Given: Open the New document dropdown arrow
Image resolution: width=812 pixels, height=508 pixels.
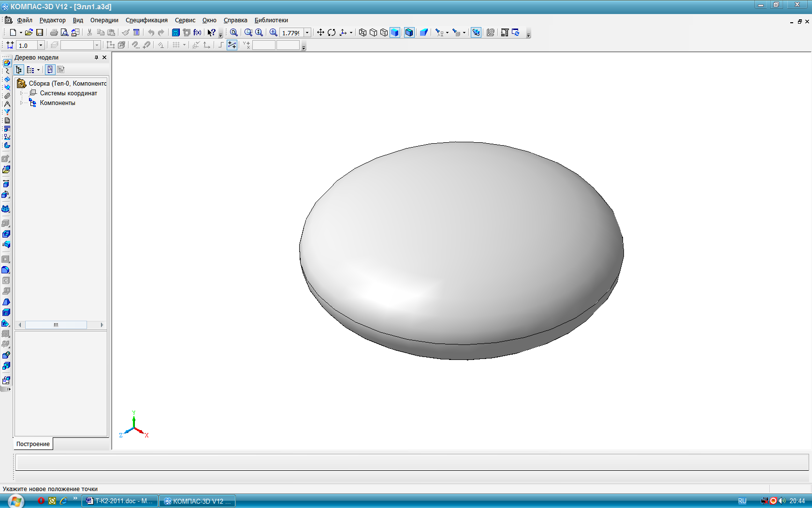Looking at the screenshot, I should [21, 32].
